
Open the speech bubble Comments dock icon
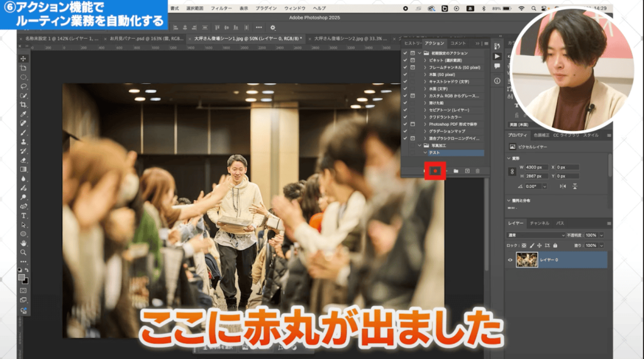coord(497,66)
